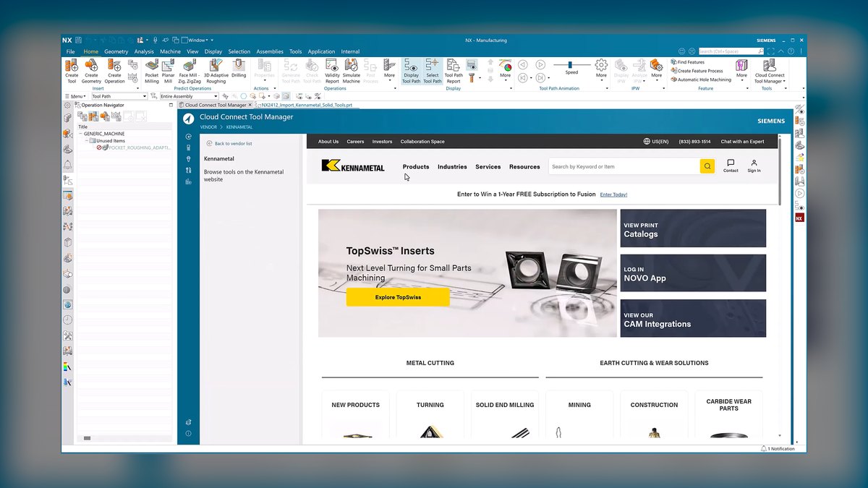The height and width of the screenshot is (488, 868).
Task: Open the Entire Assembly scope dropdown
Action: click(x=188, y=96)
